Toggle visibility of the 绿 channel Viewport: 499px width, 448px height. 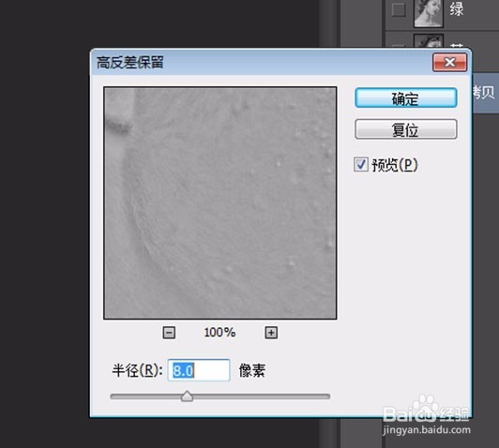pos(398,9)
